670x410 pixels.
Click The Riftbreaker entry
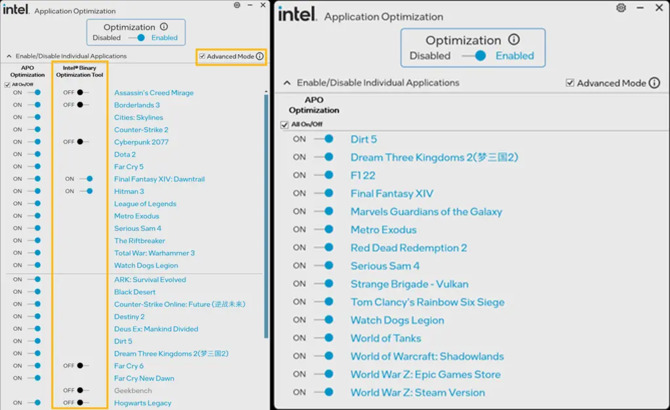pyautogui.click(x=139, y=240)
